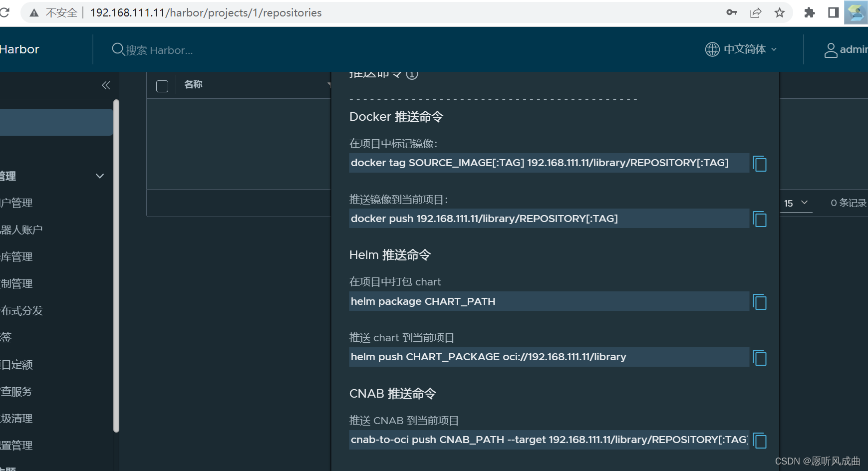Copy the docker tag command
This screenshot has width=868, height=471.
point(760,164)
